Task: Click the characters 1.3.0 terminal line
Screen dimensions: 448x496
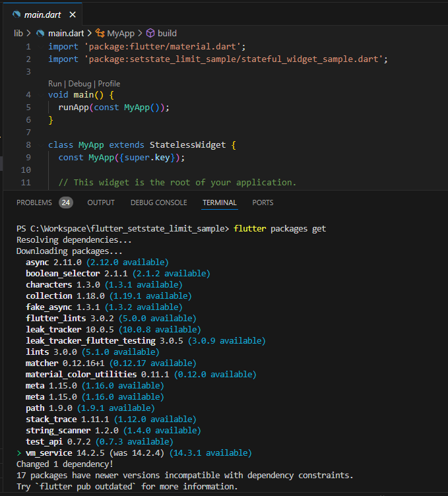Action: [104, 285]
